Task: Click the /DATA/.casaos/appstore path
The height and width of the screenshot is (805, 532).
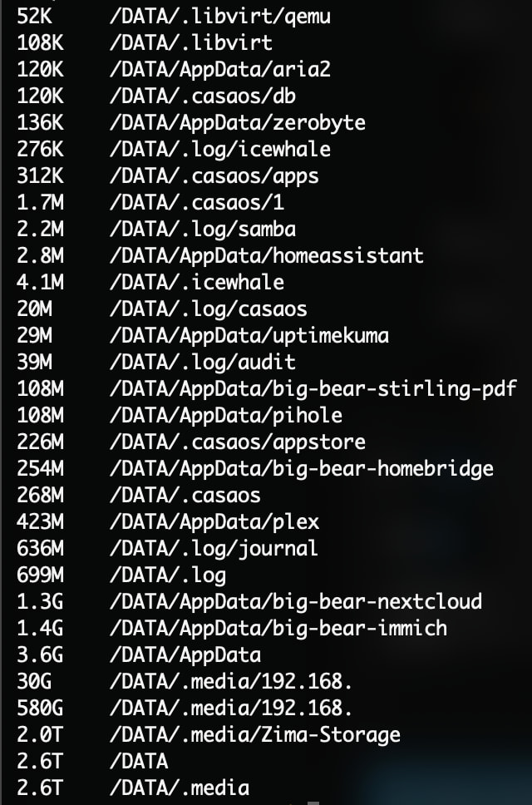Action: point(237,442)
